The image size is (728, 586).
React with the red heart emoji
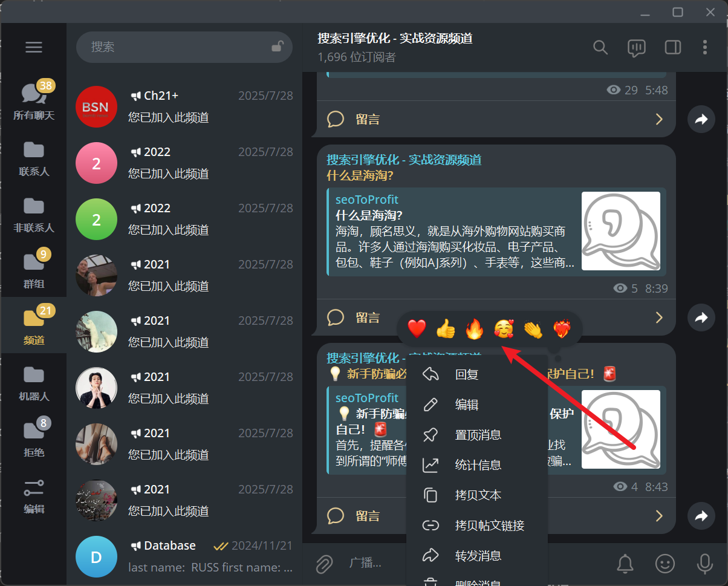point(417,329)
